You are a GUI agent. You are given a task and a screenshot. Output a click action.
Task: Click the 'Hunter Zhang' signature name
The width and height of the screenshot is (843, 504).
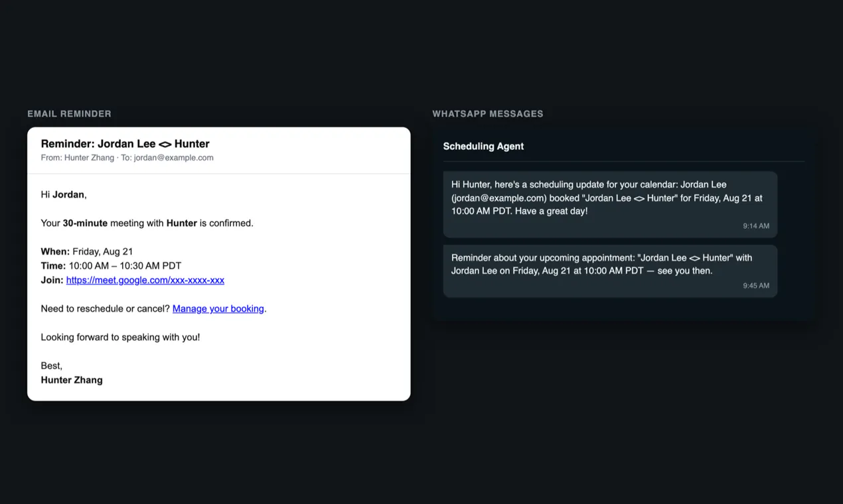click(x=72, y=380)
